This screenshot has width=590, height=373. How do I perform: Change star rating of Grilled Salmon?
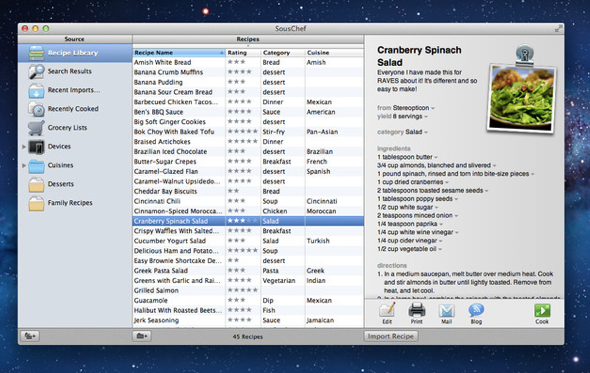243,290
